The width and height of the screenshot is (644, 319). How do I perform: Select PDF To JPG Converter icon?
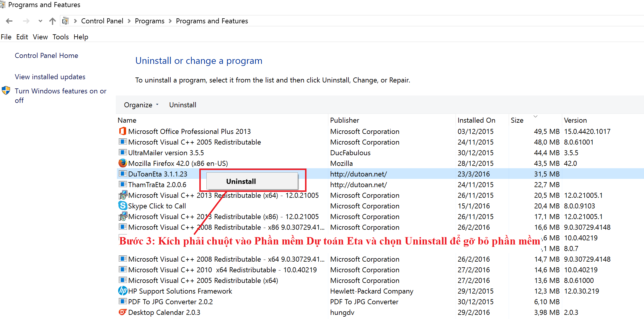[x=123, y=301]
